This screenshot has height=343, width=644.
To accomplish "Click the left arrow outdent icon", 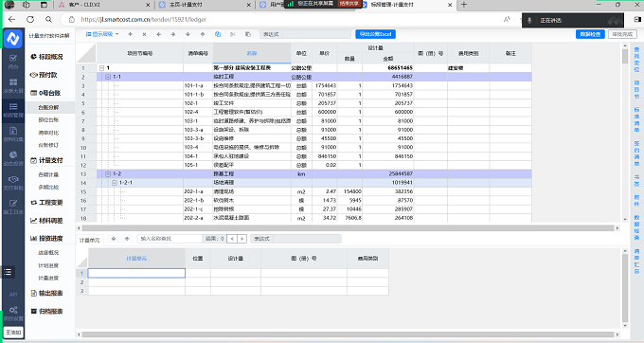I will tap(158, 34).
